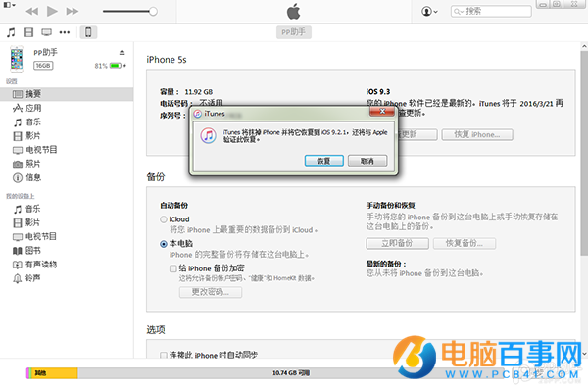Image resolution: width=588 pixels, height=388 pixels.
Task: Click the 16GB capacity badge
Action: [x=43, y=66]
